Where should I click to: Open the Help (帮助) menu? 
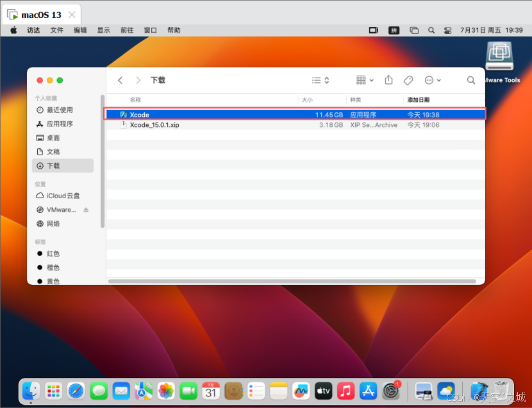pyautogui.click(x=174, y=30)
